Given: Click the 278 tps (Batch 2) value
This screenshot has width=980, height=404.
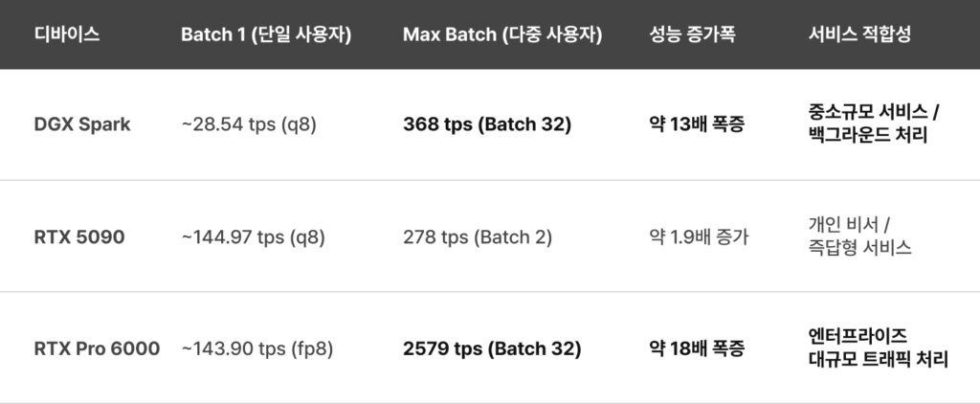Looking at the screenshot, I should click(478, 236).
